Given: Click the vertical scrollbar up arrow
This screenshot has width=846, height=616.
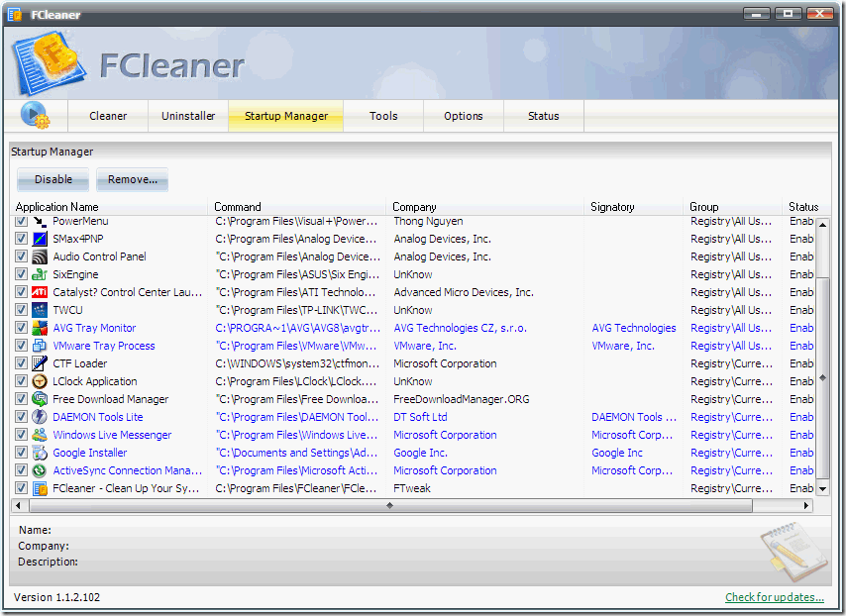Looking at the screenshot, I should point(822,224).
